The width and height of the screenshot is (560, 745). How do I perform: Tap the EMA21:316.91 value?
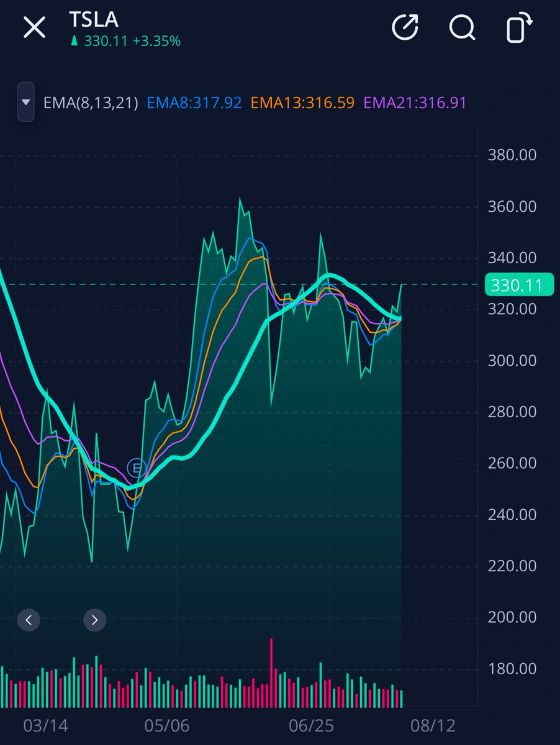point(415,102)
